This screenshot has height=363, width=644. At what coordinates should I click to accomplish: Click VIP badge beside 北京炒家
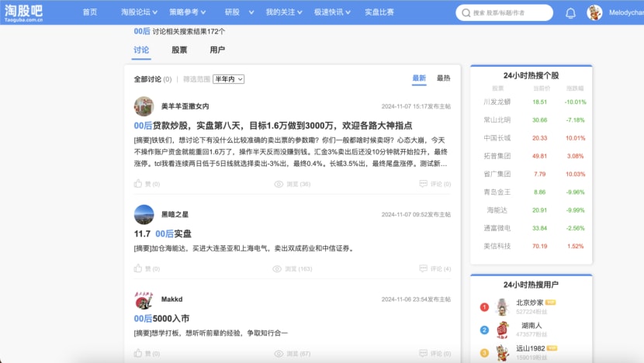(x=551, y=302)
